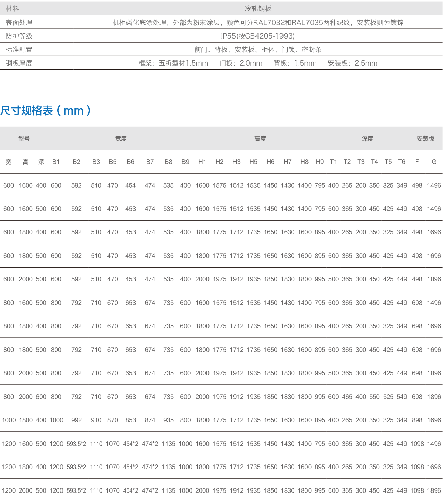Click the 安装版 group header
Image resolution: width=443 pixels, height=504 pixels.
(425, 138)
